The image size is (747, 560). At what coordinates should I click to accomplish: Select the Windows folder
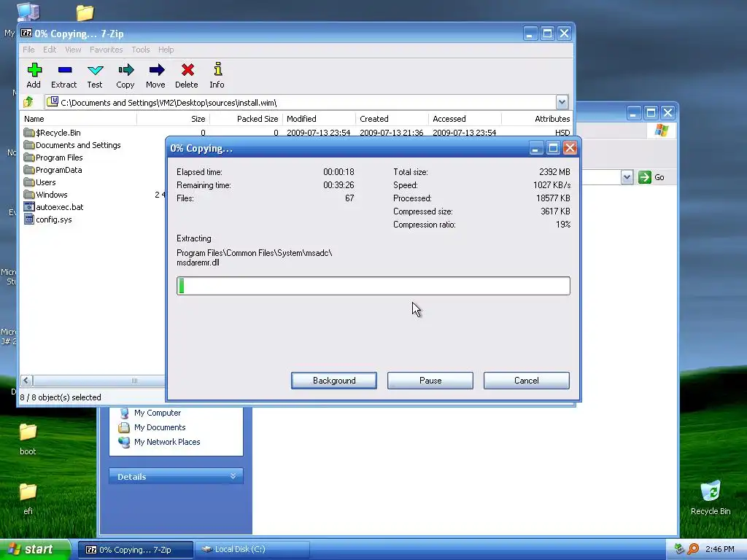point(46,194)
